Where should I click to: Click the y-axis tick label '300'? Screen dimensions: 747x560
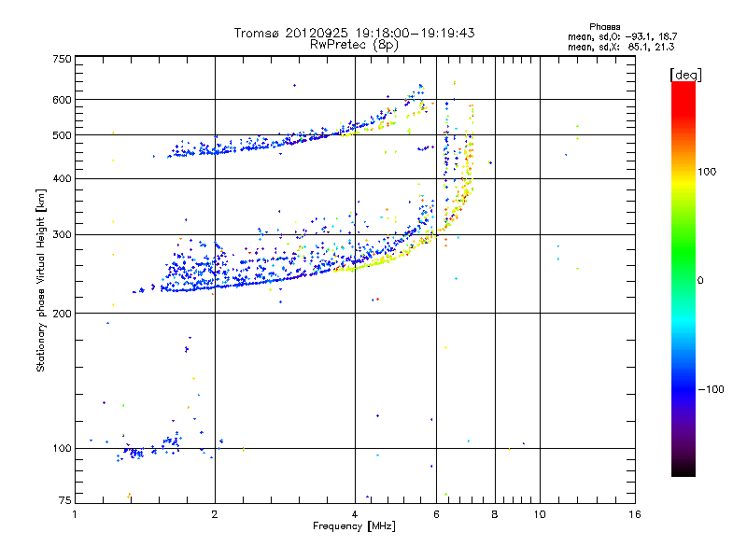tap(62, 235)
